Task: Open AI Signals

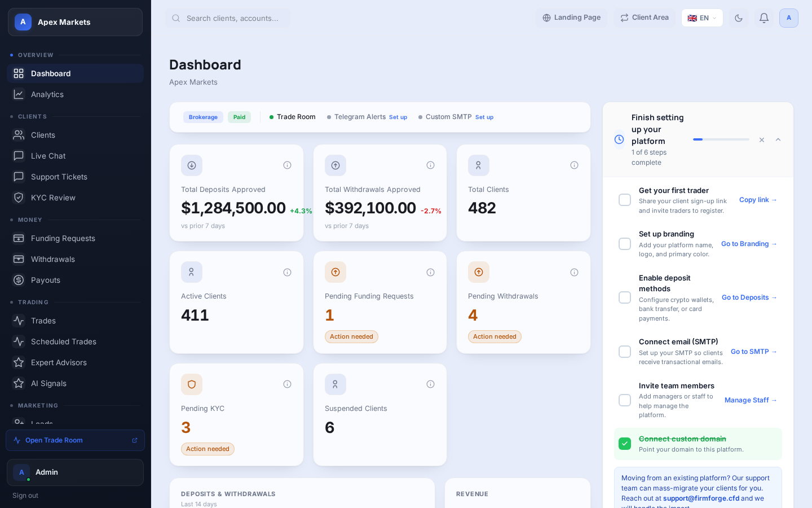Action: pyautogui.click(x=75, y=383)
